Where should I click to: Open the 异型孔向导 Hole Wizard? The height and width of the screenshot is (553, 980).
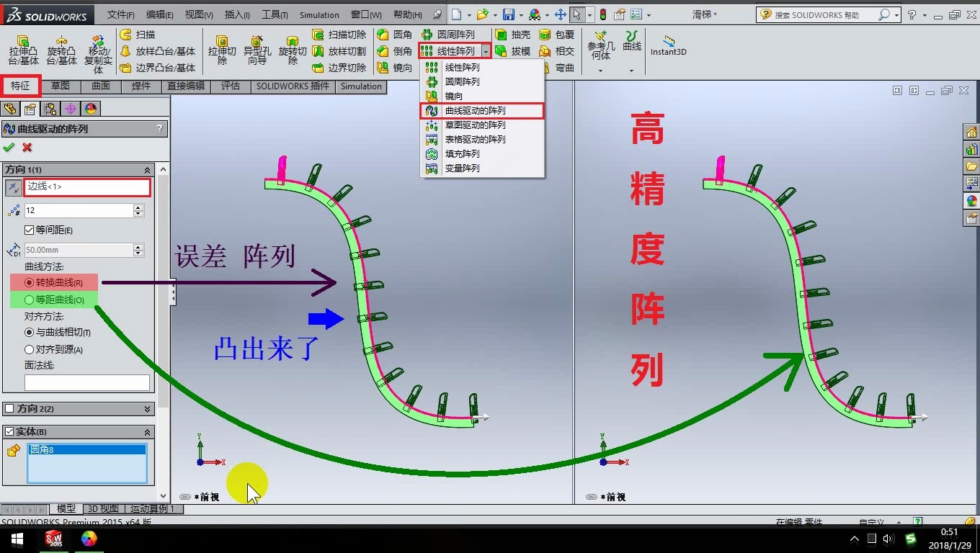(257, 49)
